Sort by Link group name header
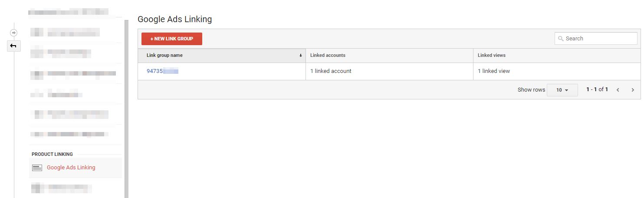This screenshot has height=198, width=644. coord(165,56)
